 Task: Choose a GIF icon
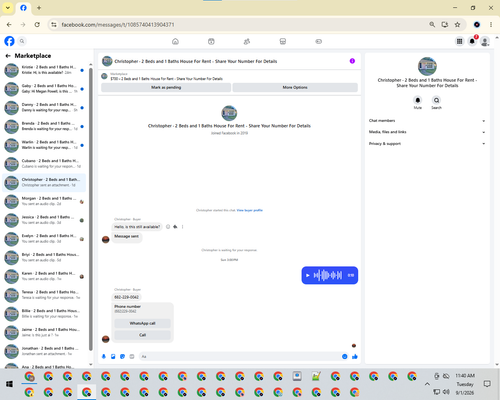(132, 356)
